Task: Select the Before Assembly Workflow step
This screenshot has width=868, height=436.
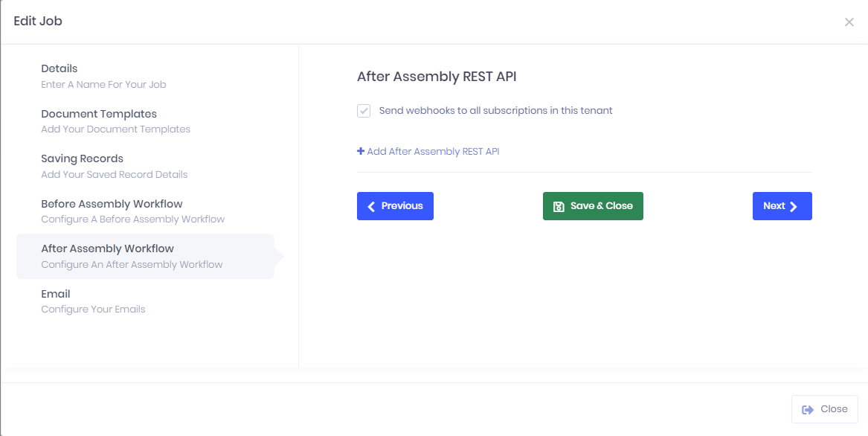Action: (112, 204)
